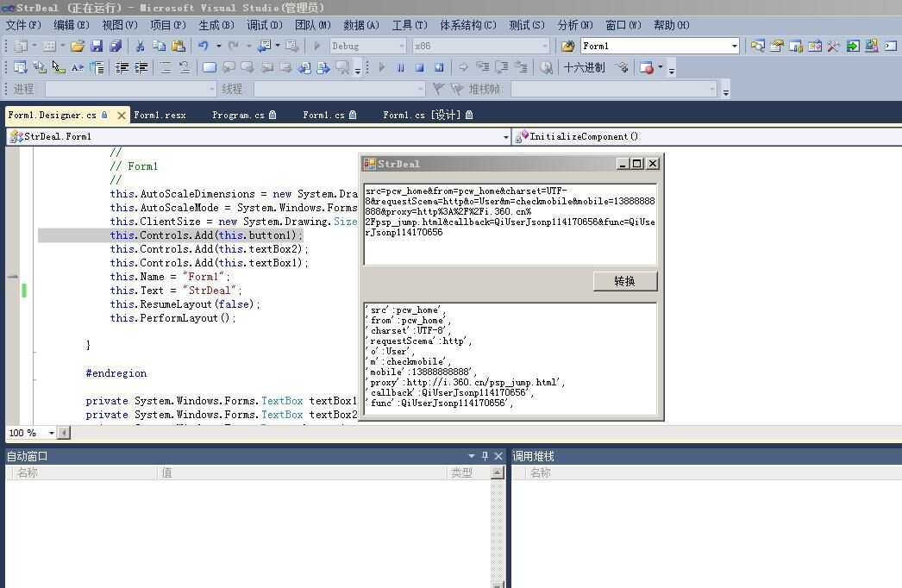Toggle hexadecimal display (十六进制)
Screen dimensions: 902x588
coord(584,68)
